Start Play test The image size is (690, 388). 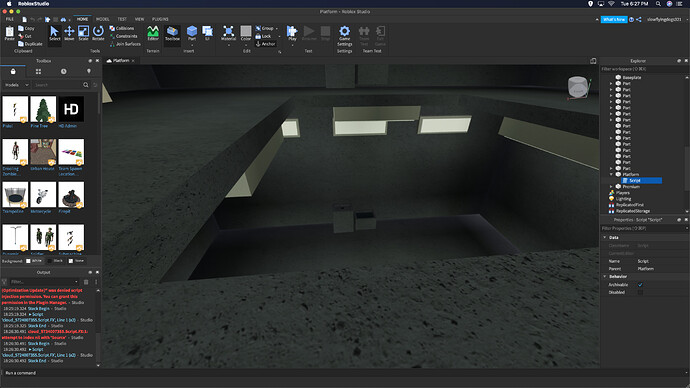click(292, 33)
